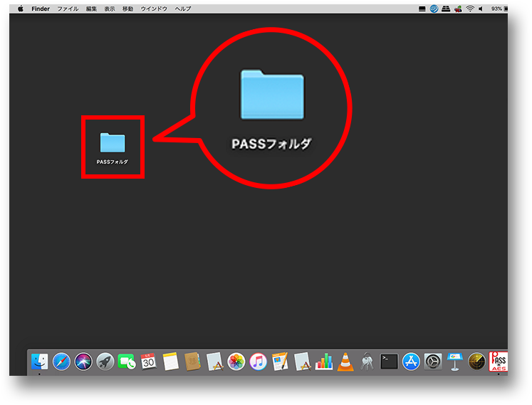Screen dimensions: 532x405
Task: Click the keyboard-shaped menu bar icon
Action: pos(446,9)
